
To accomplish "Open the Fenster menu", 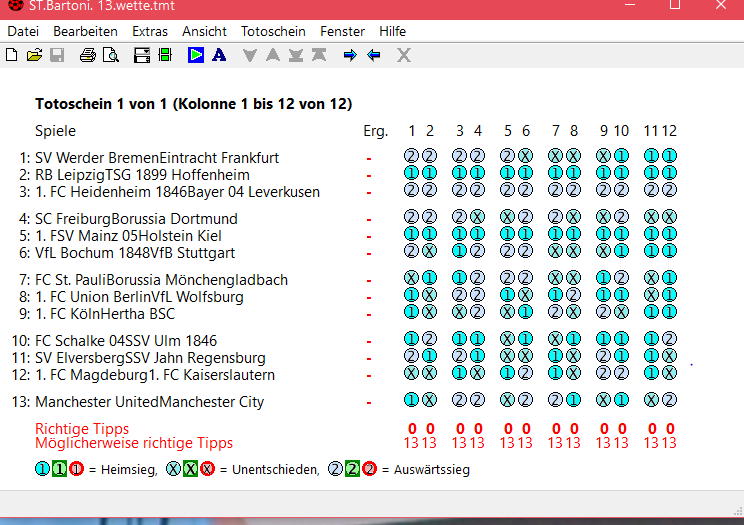I will click(x=343, y=31).
